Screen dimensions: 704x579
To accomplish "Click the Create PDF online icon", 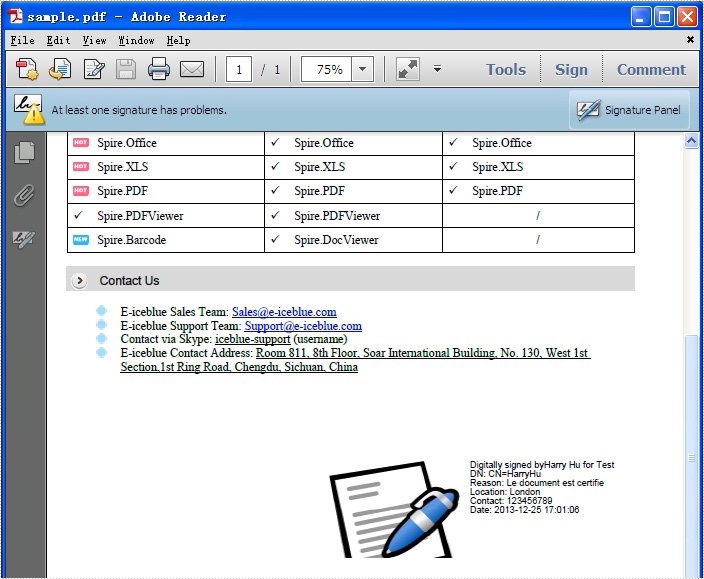I will point(26,70).
